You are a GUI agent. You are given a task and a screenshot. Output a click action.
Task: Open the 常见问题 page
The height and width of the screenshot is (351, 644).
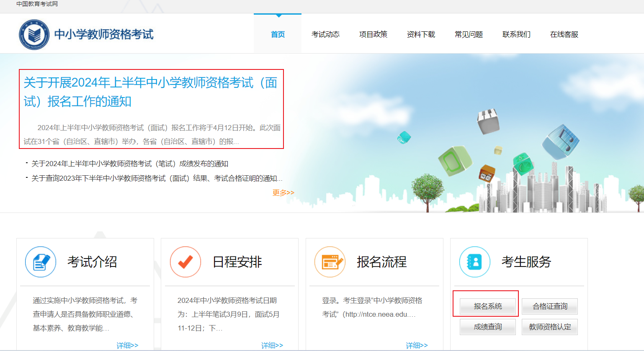(x=469, y=34)
